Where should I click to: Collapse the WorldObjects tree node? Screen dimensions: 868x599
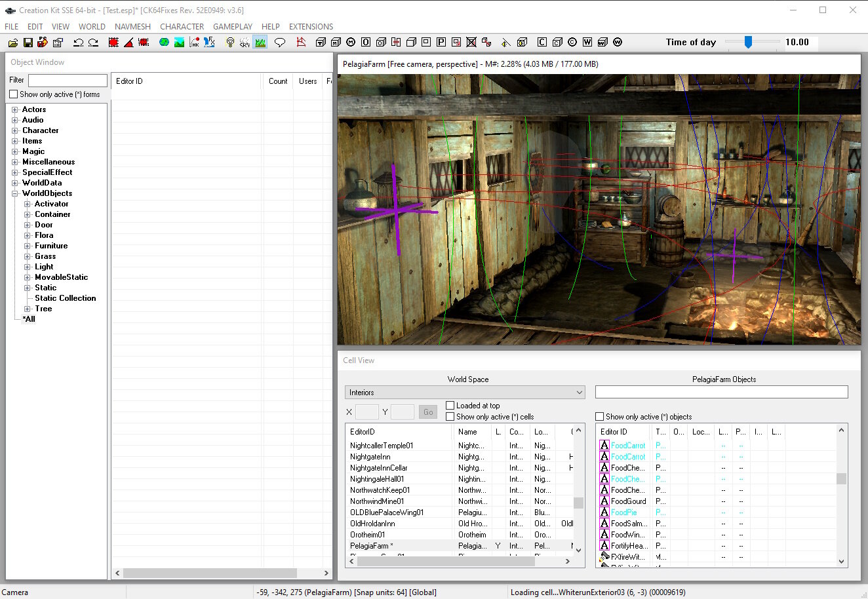point(14,193)
